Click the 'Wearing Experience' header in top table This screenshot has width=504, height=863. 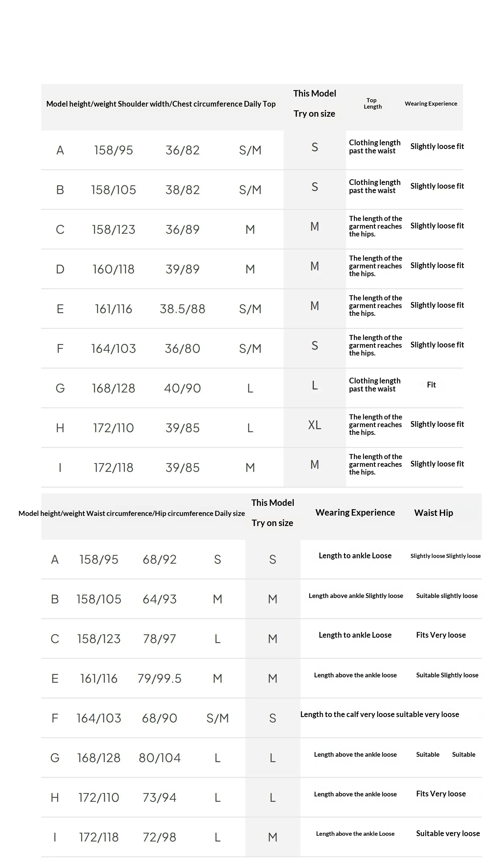[431, 104]
